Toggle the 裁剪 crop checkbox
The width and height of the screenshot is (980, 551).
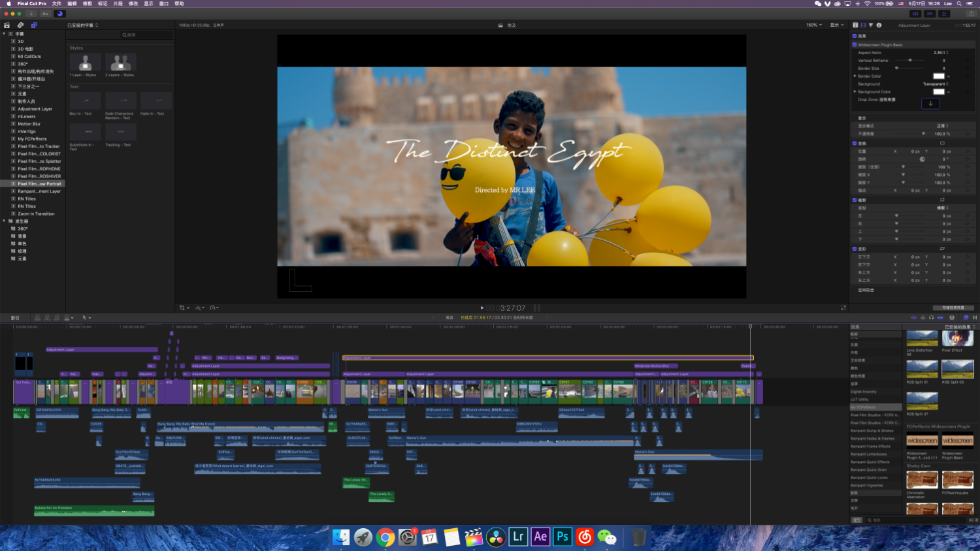coord(855,200)
